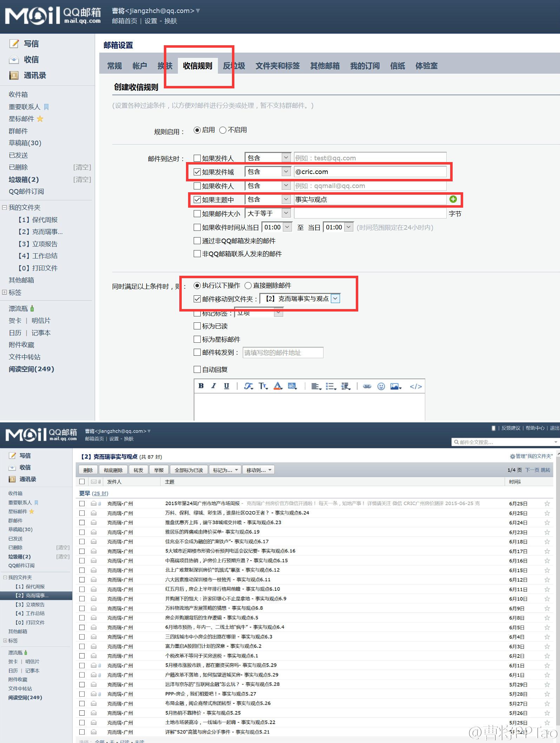The image size is (560, 743).
Task: Click the bookmark icon next to 重要联系人 in upper sidebar
Action: (x=46, y=107)
